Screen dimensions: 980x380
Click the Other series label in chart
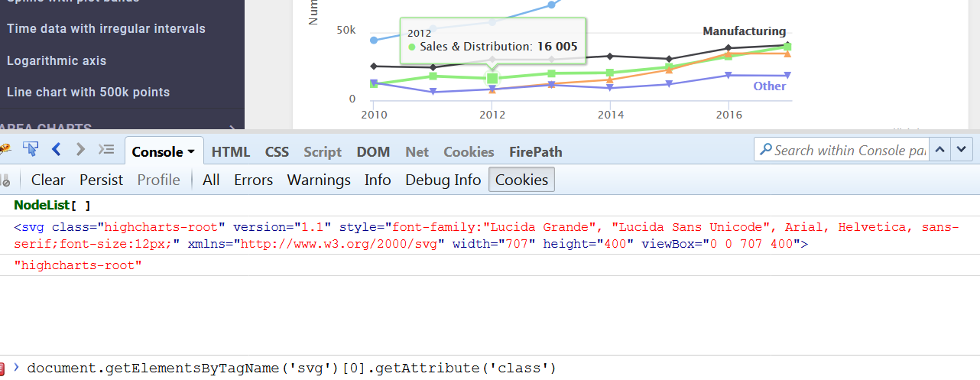770,86
